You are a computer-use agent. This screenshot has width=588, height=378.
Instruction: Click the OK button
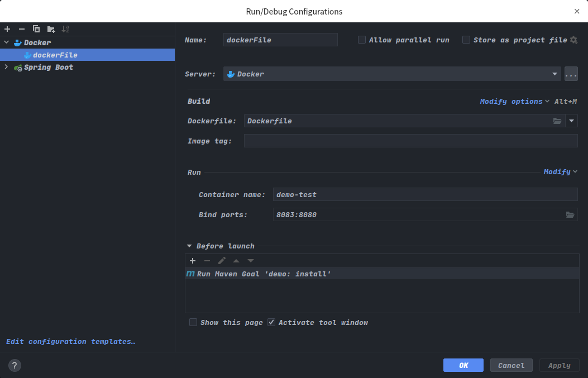(463, 365)
